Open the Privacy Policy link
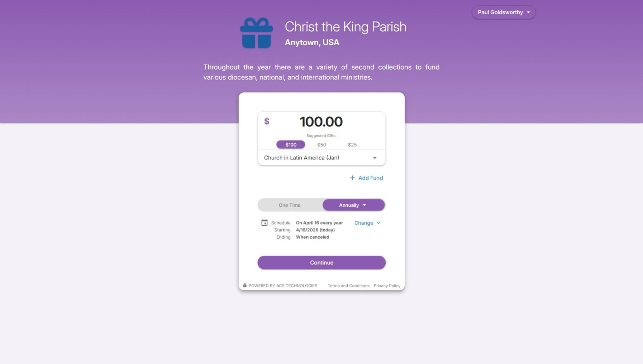 tap(387, 286)
